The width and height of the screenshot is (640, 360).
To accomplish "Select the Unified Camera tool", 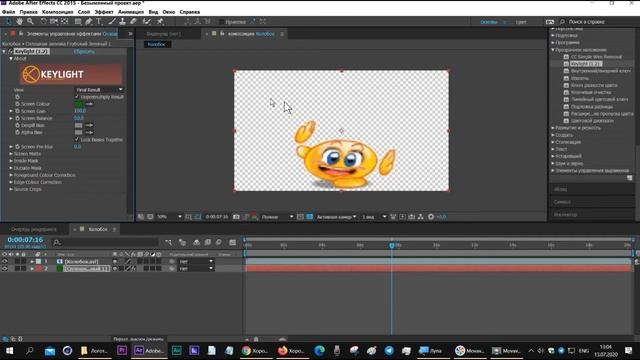I will click(x=53, y=21).
